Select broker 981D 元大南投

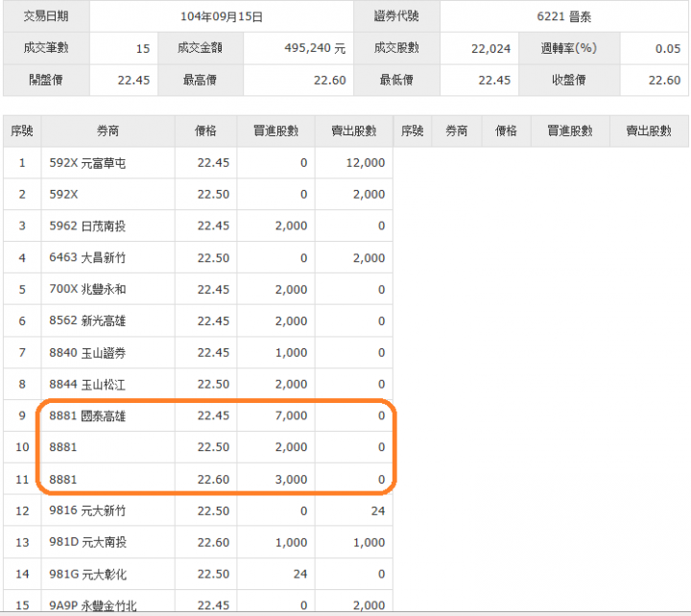(87, 542)
